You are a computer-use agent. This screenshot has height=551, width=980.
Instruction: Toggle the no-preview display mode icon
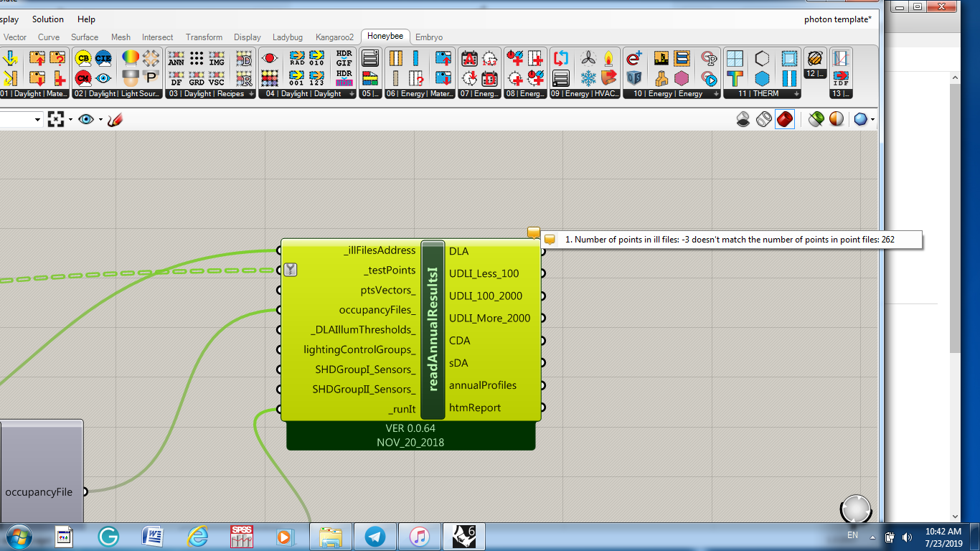(743, 119)
